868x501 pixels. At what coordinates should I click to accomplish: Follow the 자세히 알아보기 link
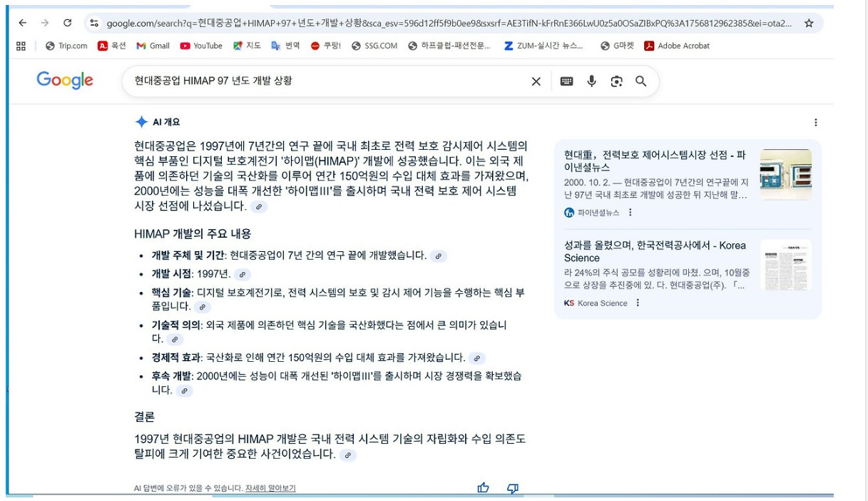pos(270,489)
